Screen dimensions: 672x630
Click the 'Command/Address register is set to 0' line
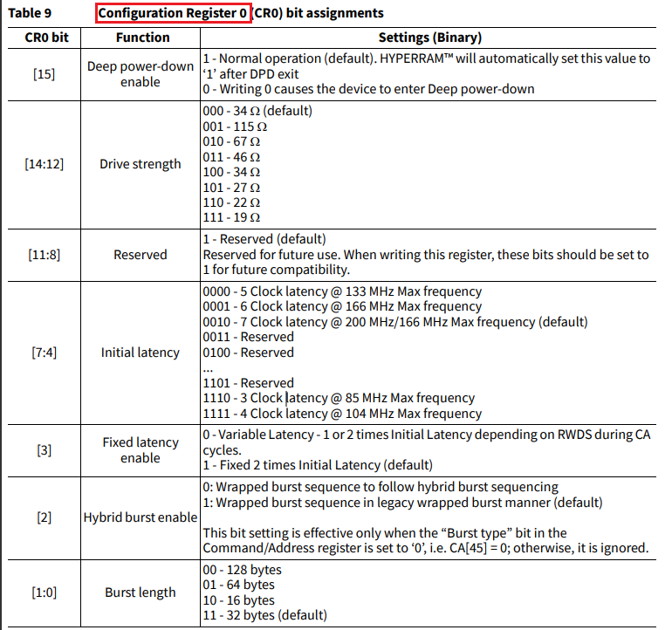point(426,548)
